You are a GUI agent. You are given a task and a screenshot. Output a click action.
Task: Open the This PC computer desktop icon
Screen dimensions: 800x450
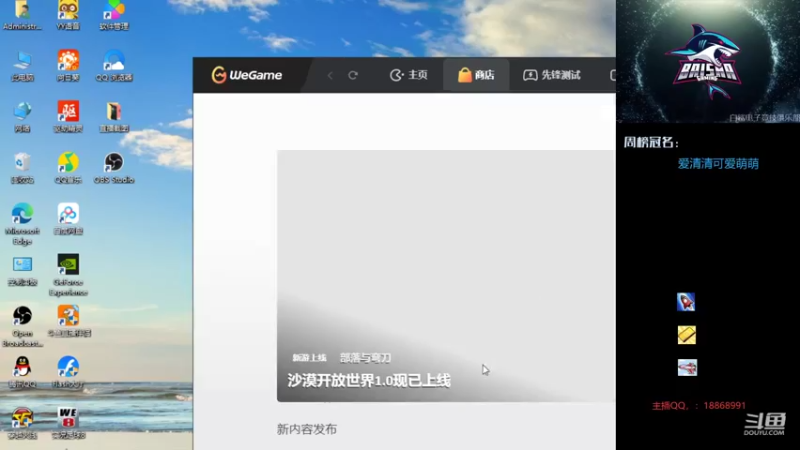point(22,65)
